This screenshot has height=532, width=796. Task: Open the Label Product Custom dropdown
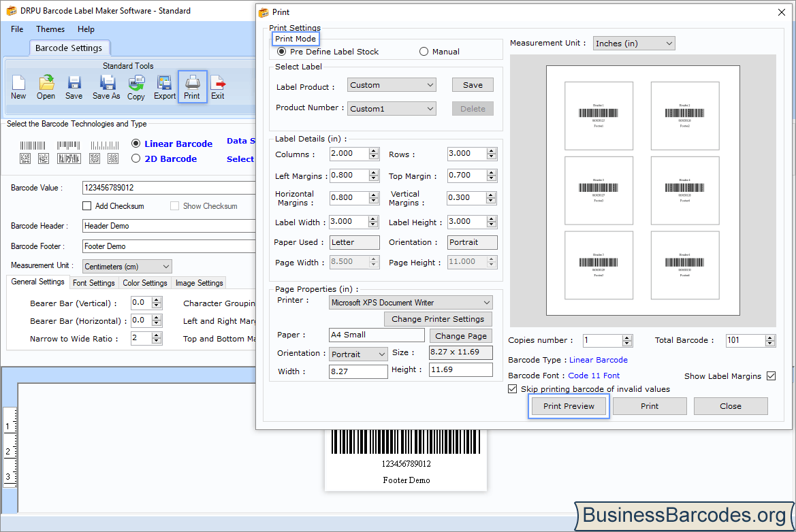pos(392,84)
